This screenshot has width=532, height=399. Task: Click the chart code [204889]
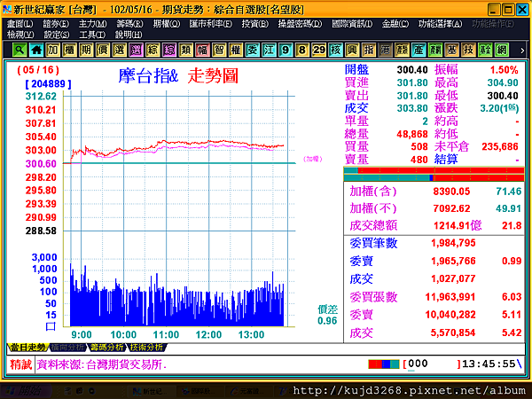(x=48, y=84)
